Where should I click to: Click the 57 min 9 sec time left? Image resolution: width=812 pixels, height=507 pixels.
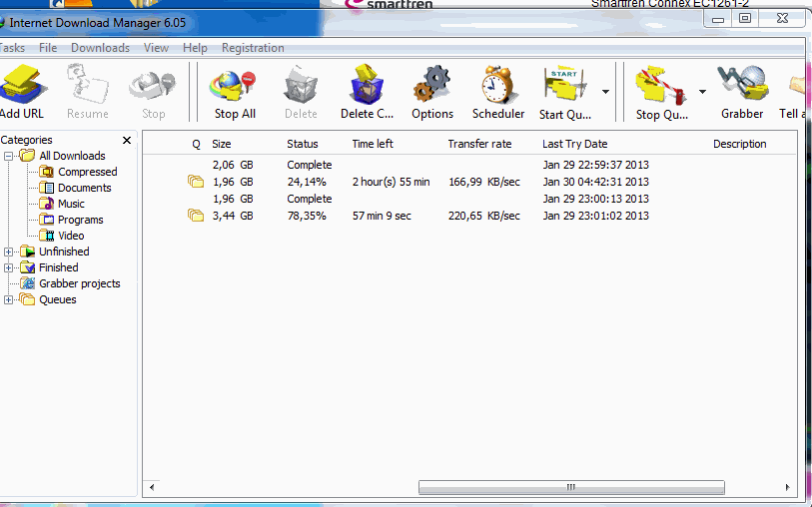click(382, 216)
